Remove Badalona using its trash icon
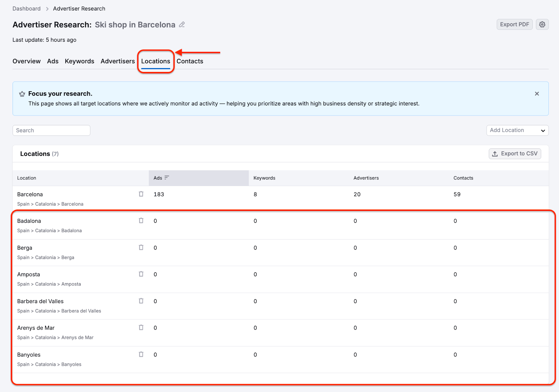Screen dimensions: 559x392 (141, 221)
